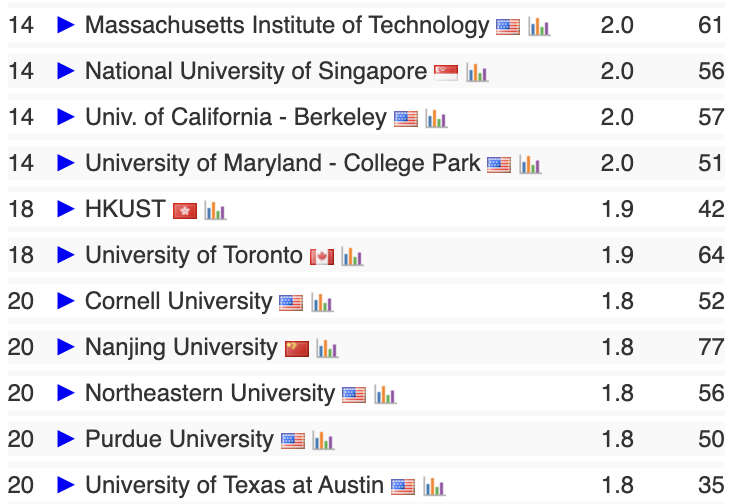Click the HKUST bar chart icon
The width and height of the screenshot is (742, 504).
tap(215, 211)
